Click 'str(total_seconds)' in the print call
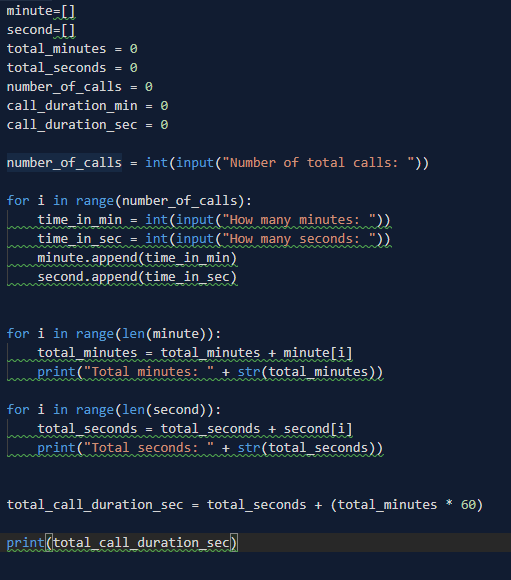The width and height of the screenshot is (511, 580). coord(306,448)
